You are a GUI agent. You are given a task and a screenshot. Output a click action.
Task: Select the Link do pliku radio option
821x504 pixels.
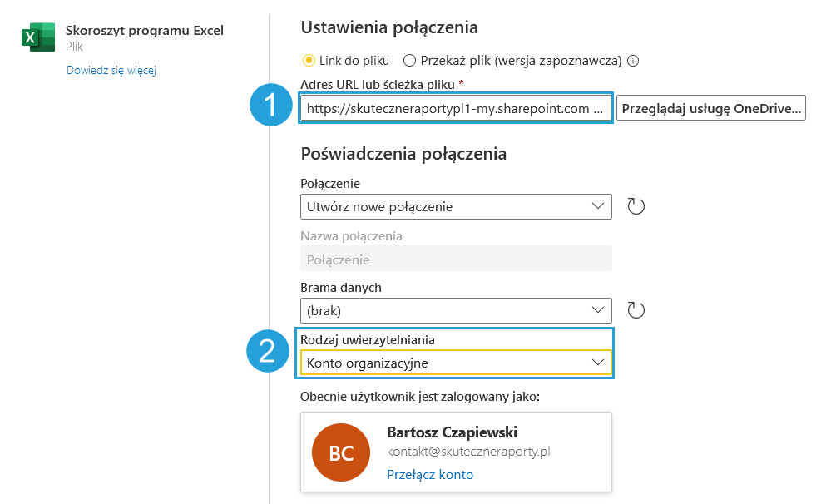point(309,61)
